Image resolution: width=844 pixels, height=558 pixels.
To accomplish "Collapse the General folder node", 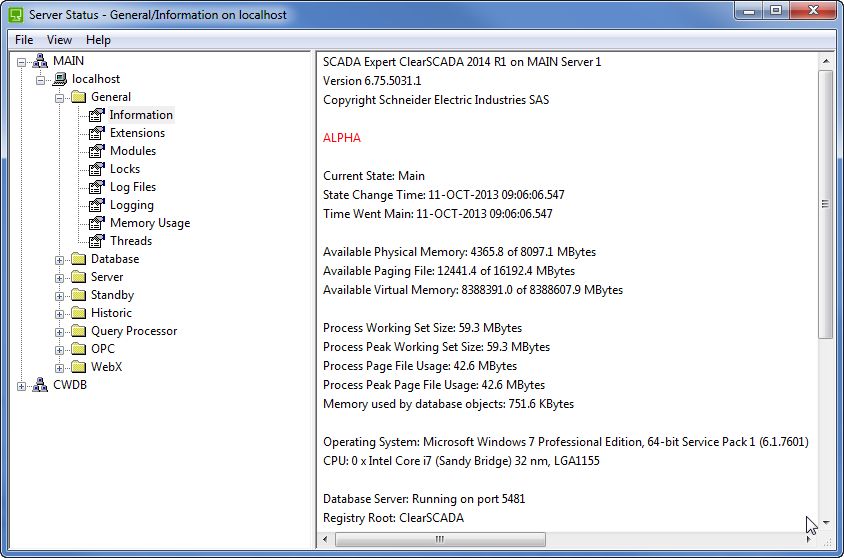I will [x=59, y=98].
